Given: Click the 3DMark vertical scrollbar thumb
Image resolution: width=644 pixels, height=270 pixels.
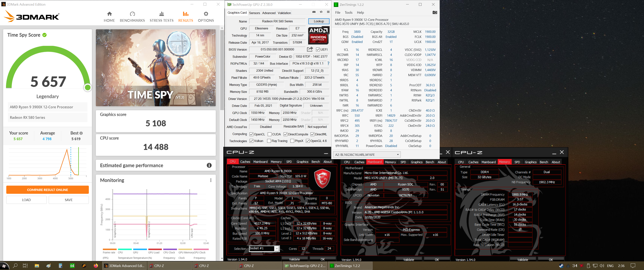Looking at the screenshot, I should [x=222, y=70].
